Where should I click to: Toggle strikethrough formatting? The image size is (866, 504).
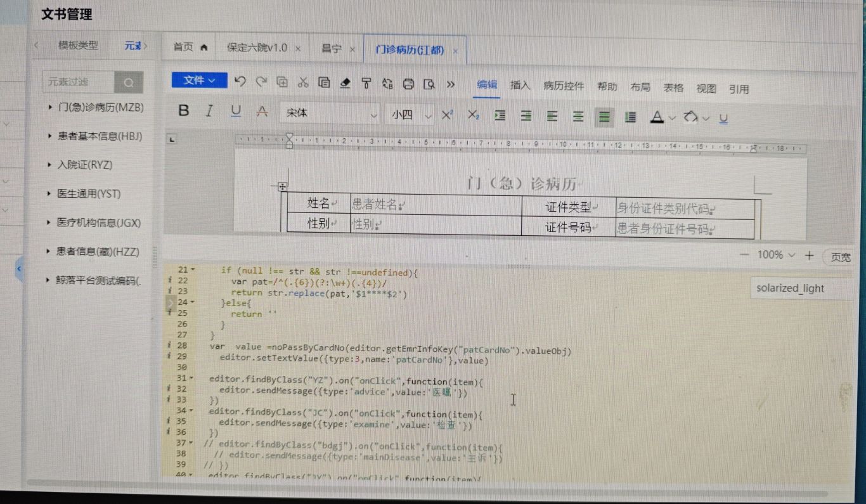coord(262,112)
